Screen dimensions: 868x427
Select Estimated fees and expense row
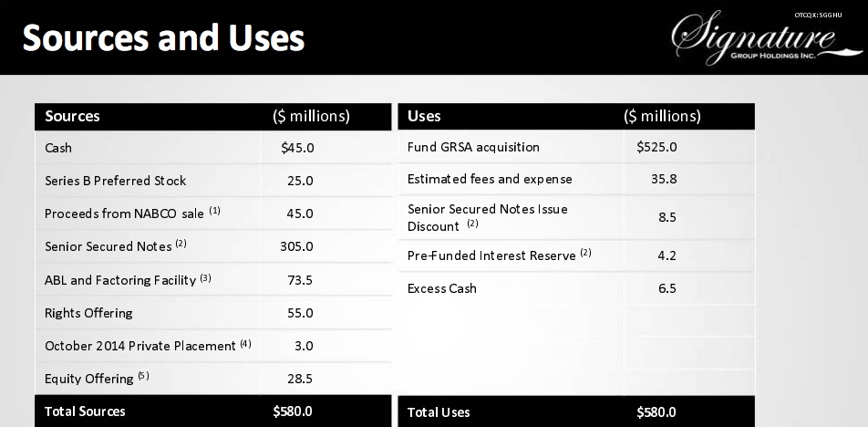[490, 179]
